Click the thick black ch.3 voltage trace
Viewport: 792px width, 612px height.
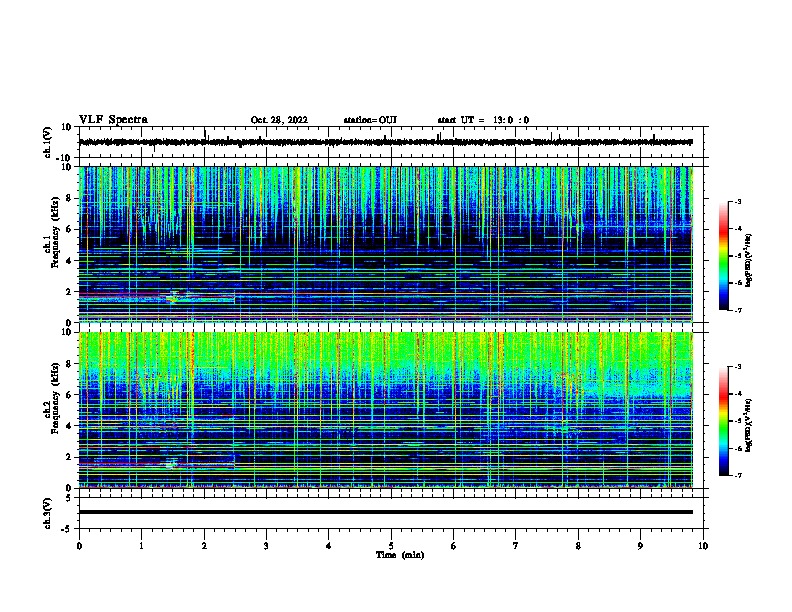pyautogui.click(x=385, y=512)
